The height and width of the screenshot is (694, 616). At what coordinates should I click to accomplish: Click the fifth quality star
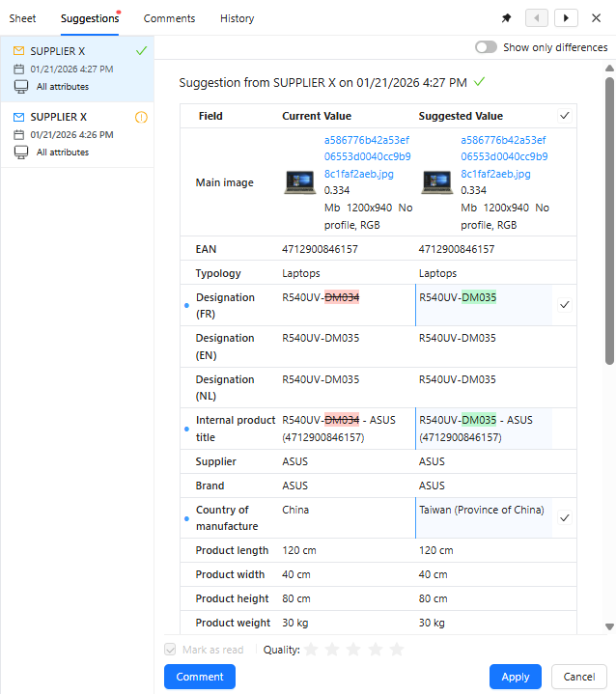coord(396,650)
